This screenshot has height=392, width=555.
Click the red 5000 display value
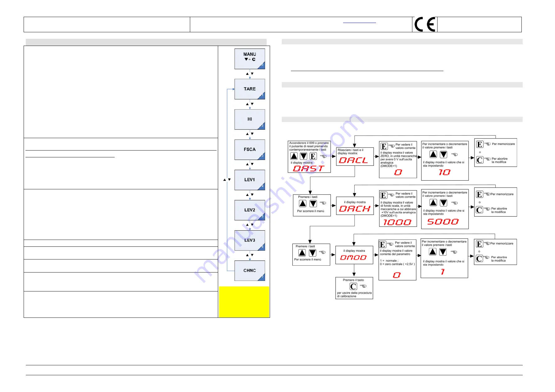coord(443,222)
